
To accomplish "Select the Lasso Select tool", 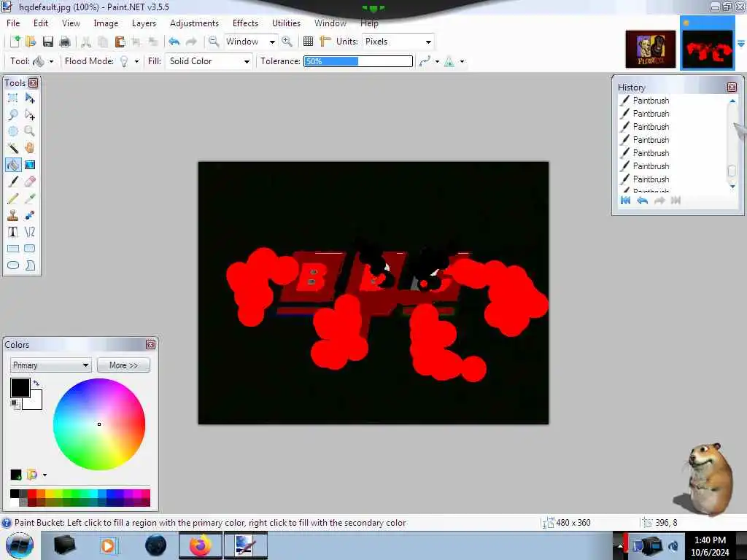I will pyautogui.click(x=13, y=114).
